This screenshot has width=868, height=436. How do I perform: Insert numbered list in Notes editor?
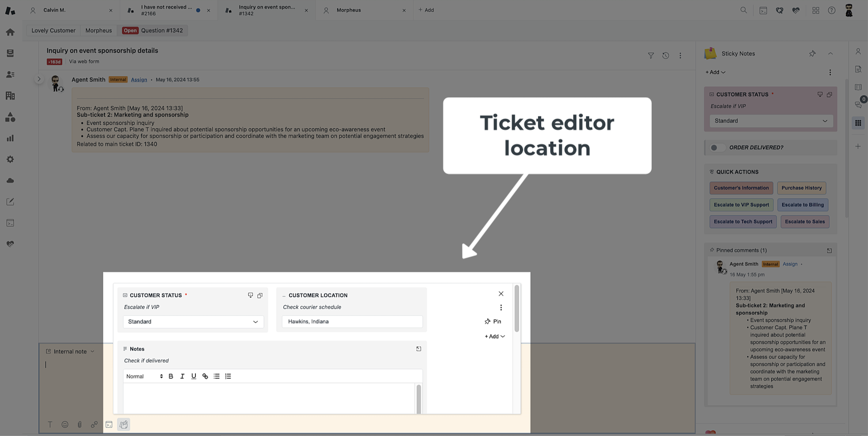228,376
